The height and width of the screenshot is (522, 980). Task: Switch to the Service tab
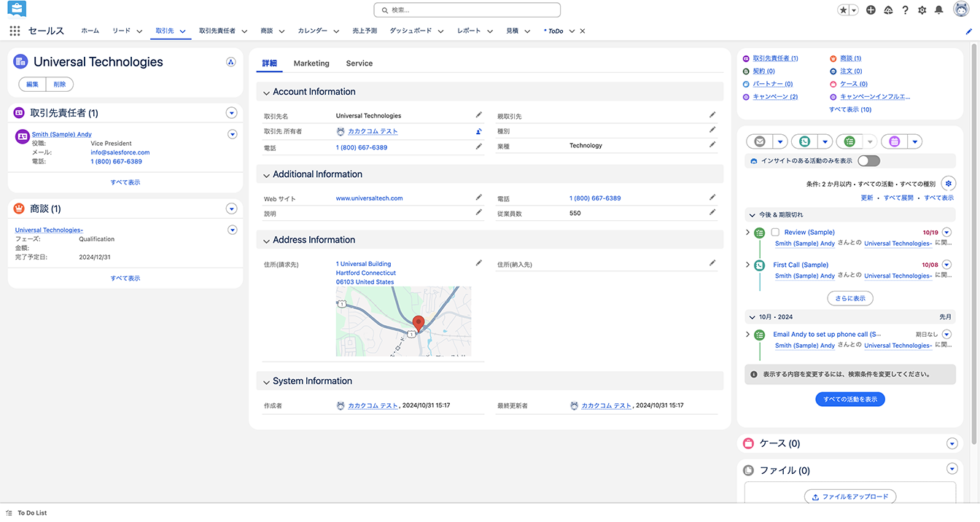tap(359, 63)
